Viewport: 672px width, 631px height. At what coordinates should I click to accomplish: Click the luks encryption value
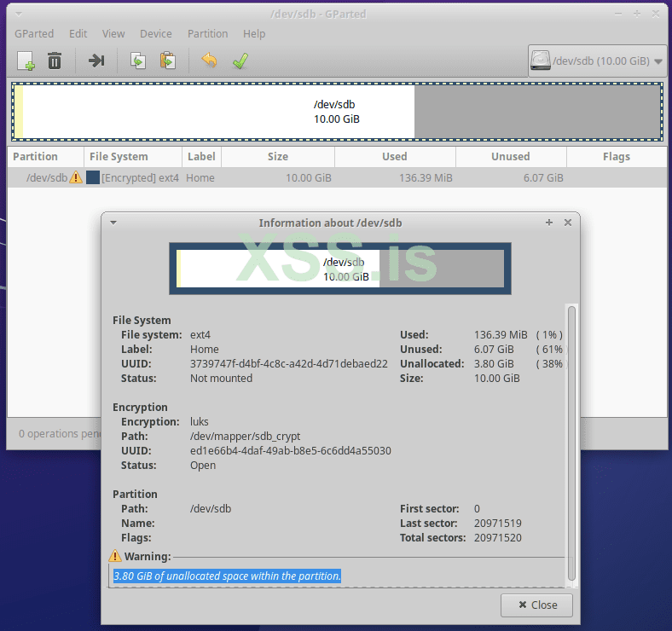pos(200,421)
